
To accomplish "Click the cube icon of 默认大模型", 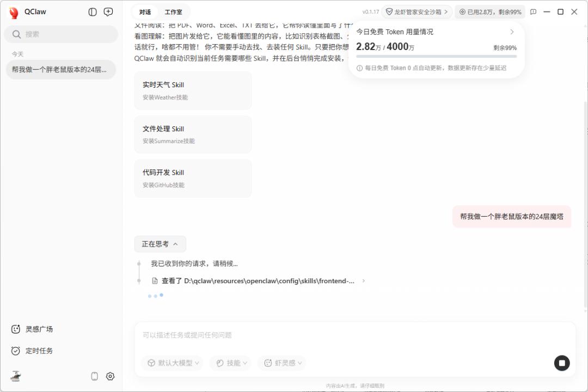I will tap(151, 363).
